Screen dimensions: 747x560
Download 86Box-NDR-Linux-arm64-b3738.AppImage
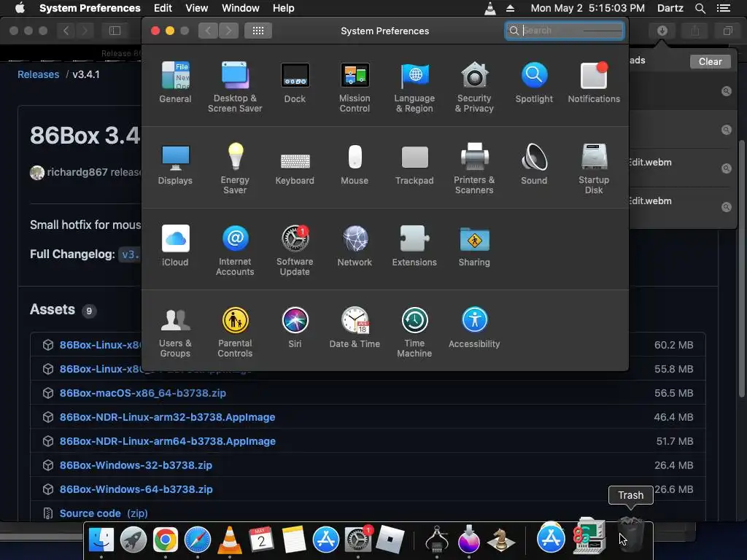167,441
